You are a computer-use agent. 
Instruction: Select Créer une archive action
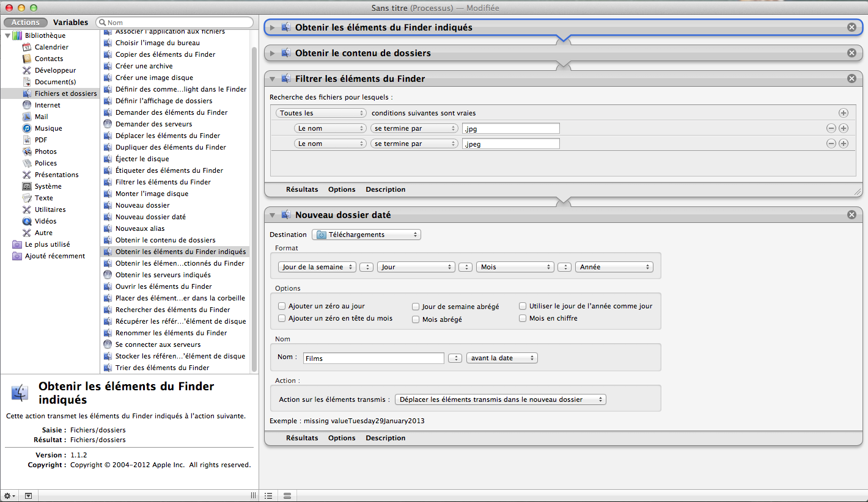(144, 66)
